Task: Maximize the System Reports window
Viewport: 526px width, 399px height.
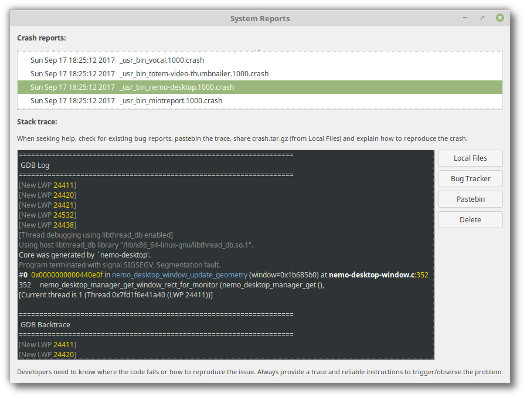Action: pyautogui.click(x=482, y=18)
